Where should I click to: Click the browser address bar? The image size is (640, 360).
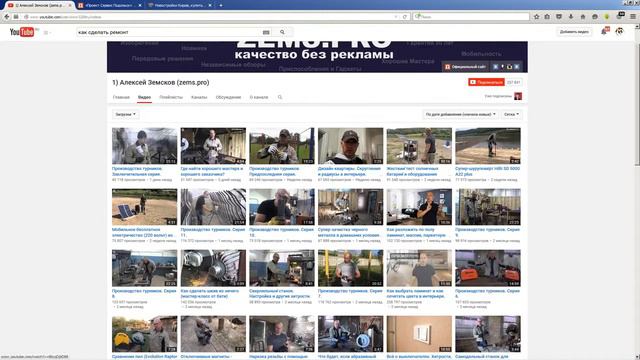(210, 17)
